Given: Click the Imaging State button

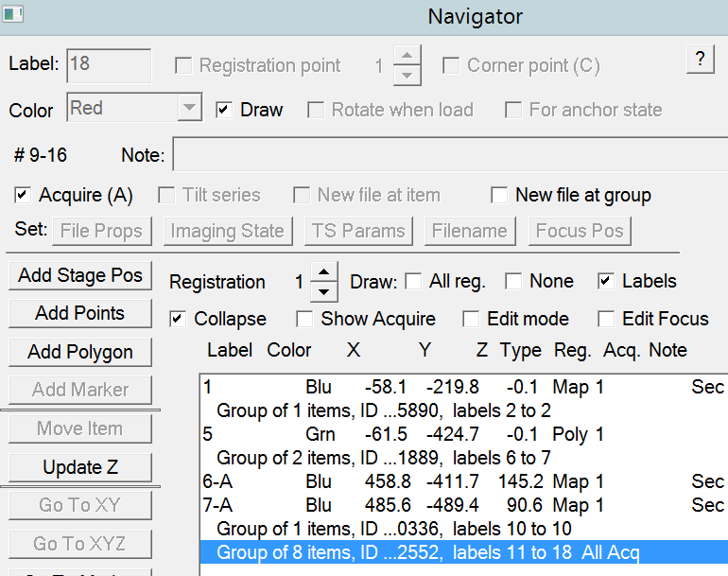Looking at the screenshot, I should [228, 231].
